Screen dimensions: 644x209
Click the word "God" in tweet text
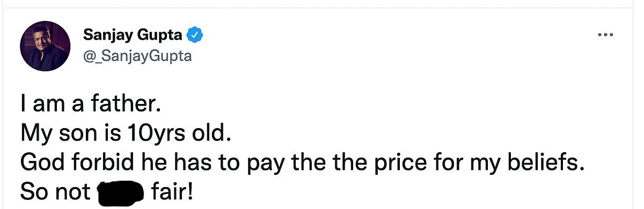[x=40, y=163]
